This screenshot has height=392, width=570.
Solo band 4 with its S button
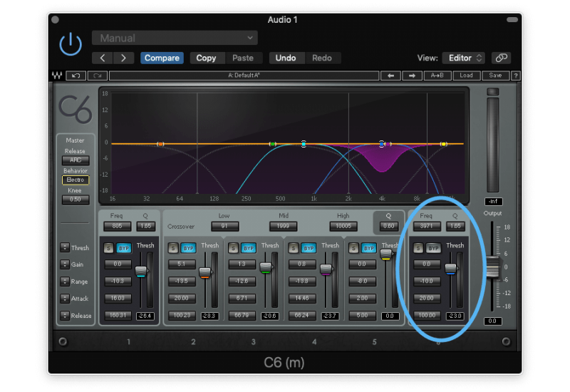coord(294,248)
